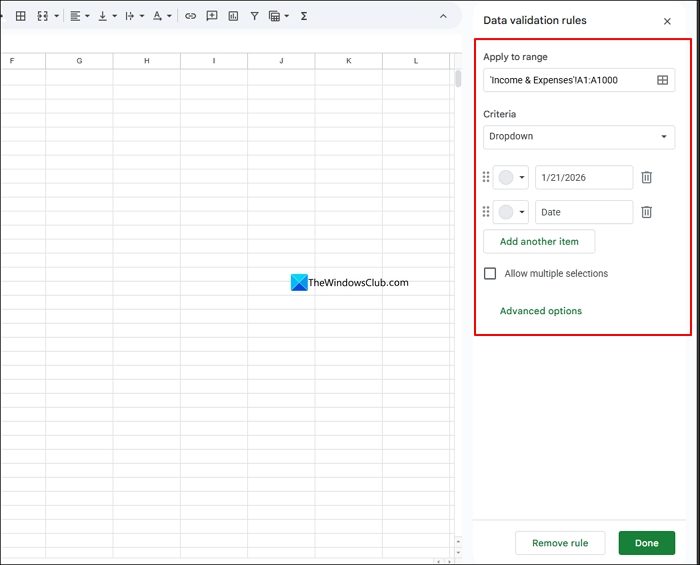Click the drag handle beside 1/21/2026 item
Image resolution: width=700 pixels, height=565 pixels.
click(486, 177)
